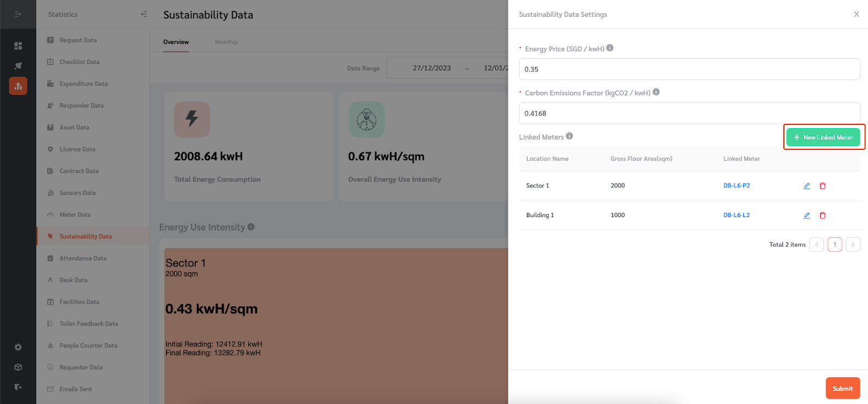Select Sustainability Data menu item
The image size is (868, 404).
pyautogui.click(x=93, y=236)
